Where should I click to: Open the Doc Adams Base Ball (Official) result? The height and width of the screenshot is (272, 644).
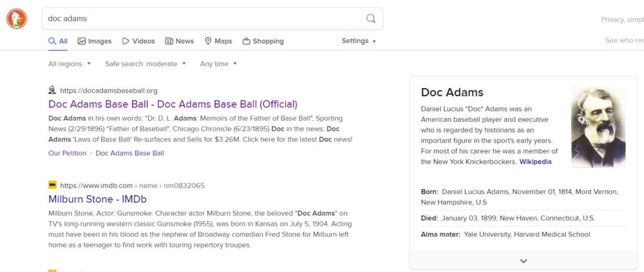click(x=173, y=104)
